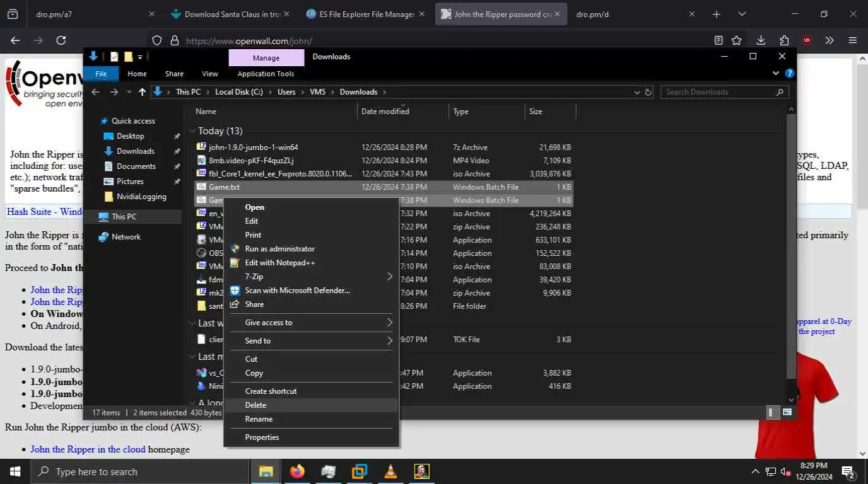List all Firefox tabs dropdown

(x=742, y=14)
